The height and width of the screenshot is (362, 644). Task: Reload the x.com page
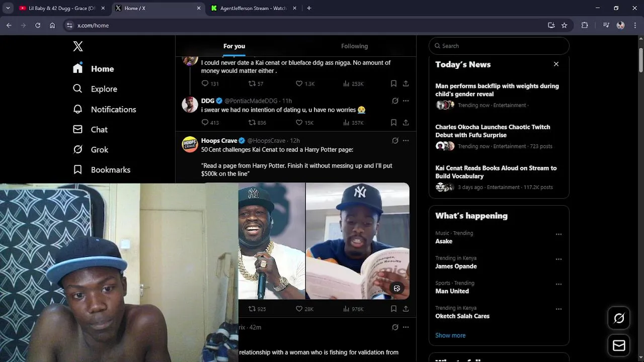pos(38,25)
